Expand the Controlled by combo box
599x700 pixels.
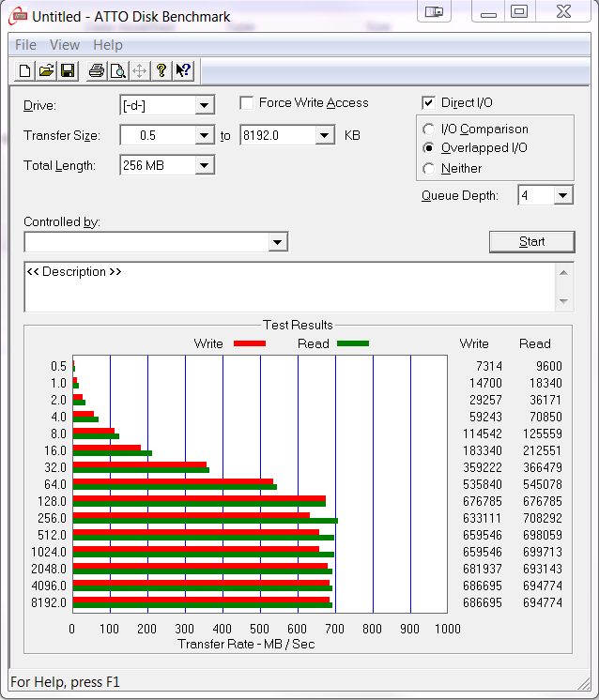[x=277, y=243]
